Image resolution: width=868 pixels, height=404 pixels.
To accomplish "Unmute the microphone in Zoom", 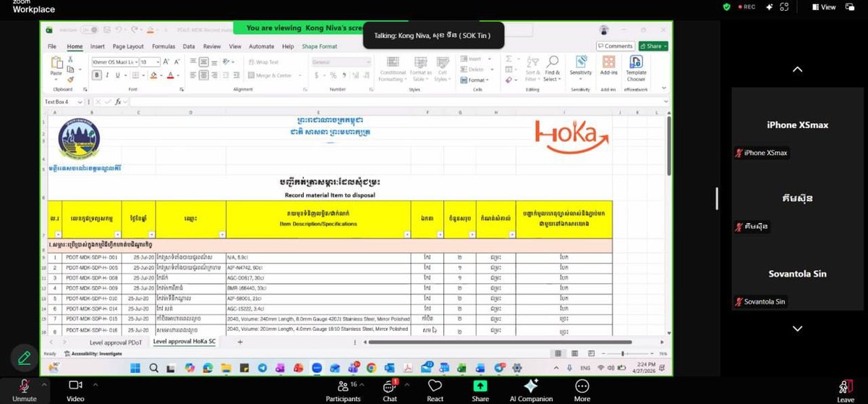I will [24, 390].
